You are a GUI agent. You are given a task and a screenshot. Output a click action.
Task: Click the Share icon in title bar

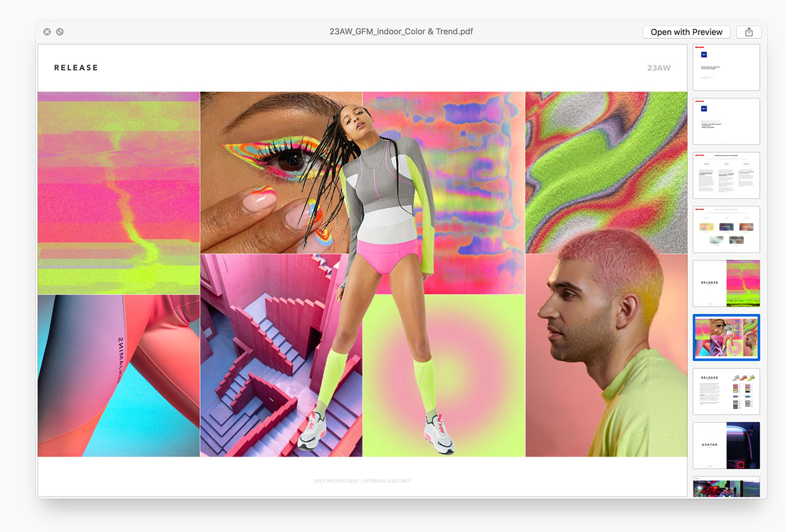[748, 32]
